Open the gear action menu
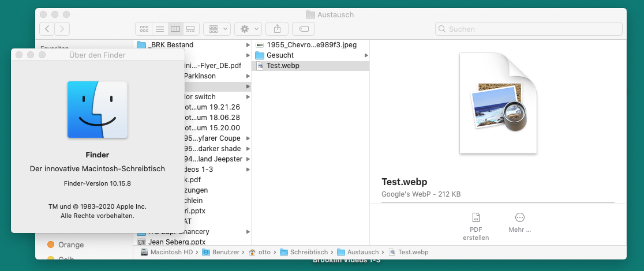This screenshot has height=271, width=644. coord(249,28)
